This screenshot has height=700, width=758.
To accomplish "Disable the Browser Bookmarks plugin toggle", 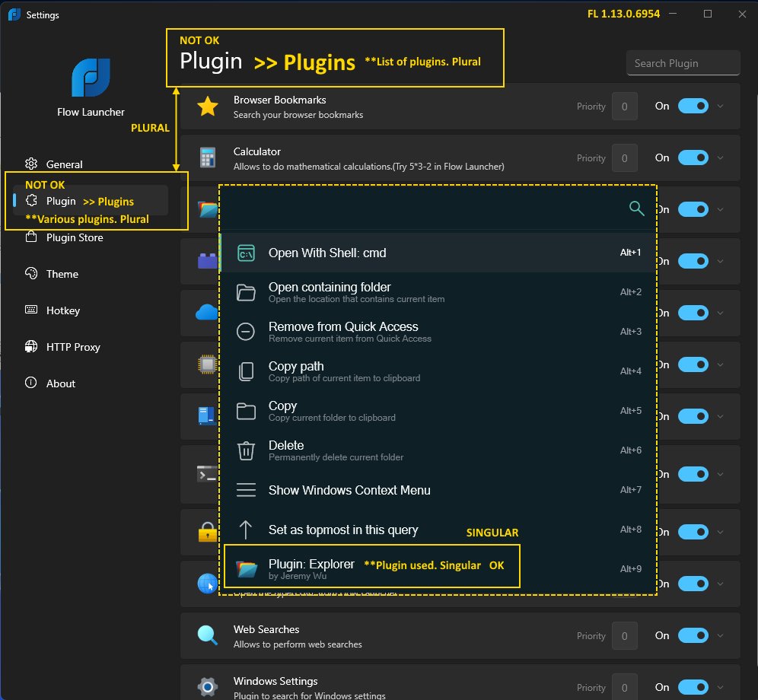I will [x=693, y=106].
